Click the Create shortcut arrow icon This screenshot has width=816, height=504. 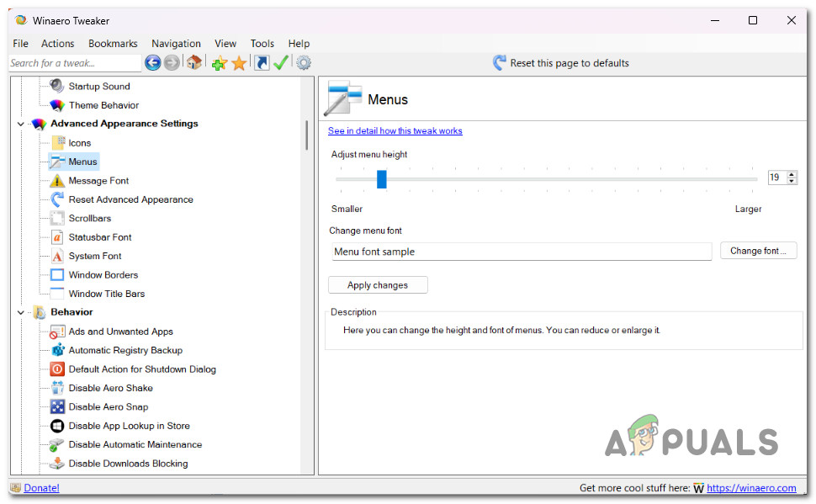coord(262,63)
